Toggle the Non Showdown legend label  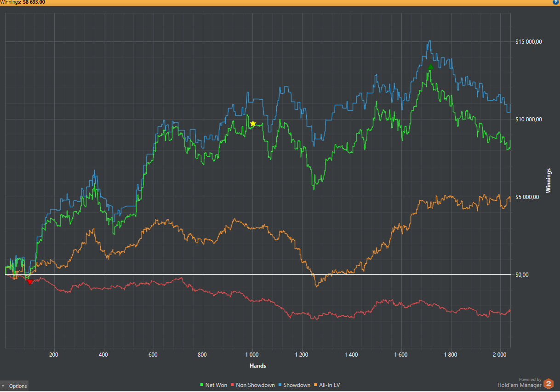click(255, 385)
